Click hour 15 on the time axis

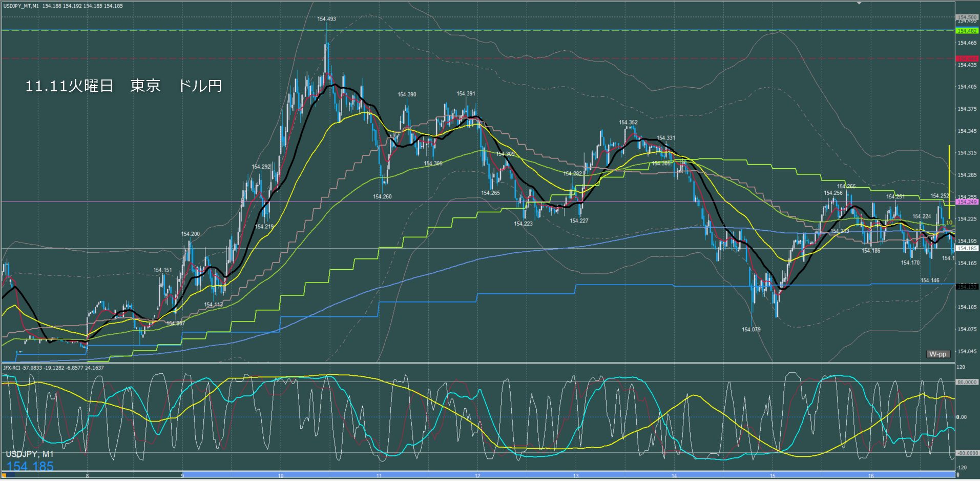(x=772, y=476)
